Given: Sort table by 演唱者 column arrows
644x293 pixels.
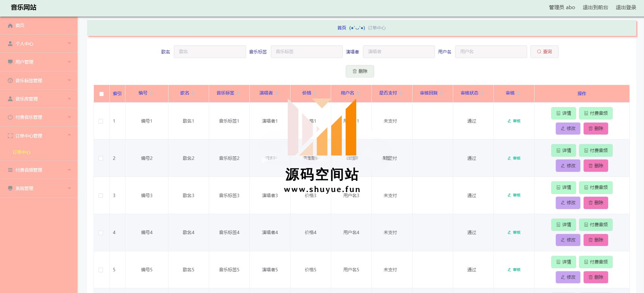Looking at the screenshot, I should point(277,93).
